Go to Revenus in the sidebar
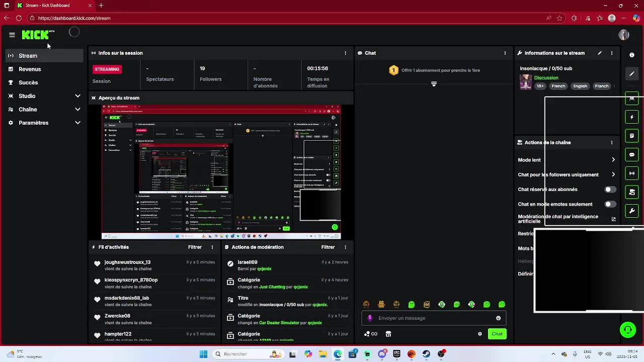This screenshot has width=644, height=362. coord(44,69)
